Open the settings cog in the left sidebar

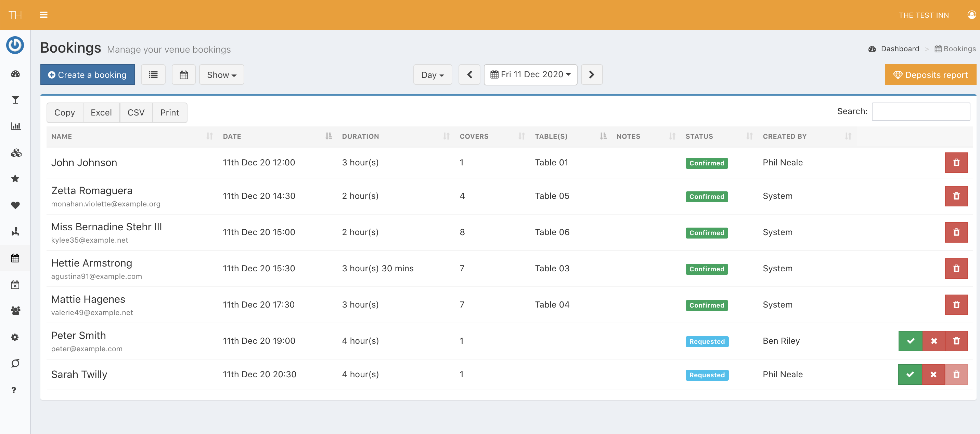point(15,337)
